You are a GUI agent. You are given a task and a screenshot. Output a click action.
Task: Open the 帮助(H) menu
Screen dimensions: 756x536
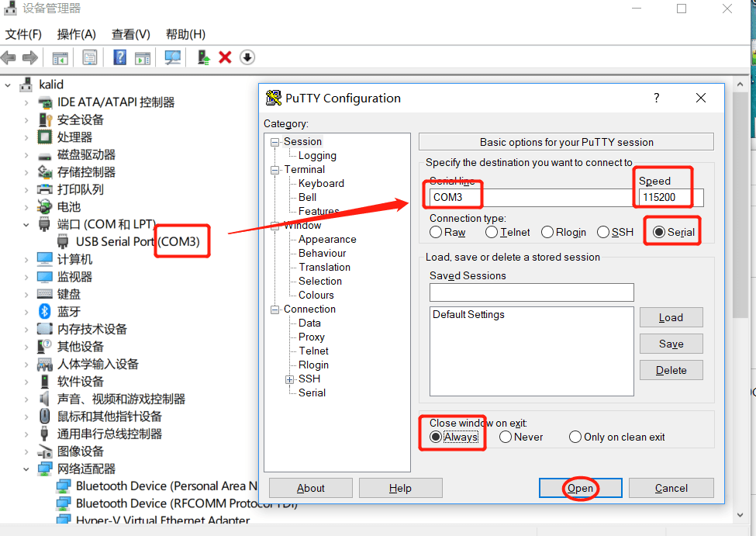coord(185,34)
